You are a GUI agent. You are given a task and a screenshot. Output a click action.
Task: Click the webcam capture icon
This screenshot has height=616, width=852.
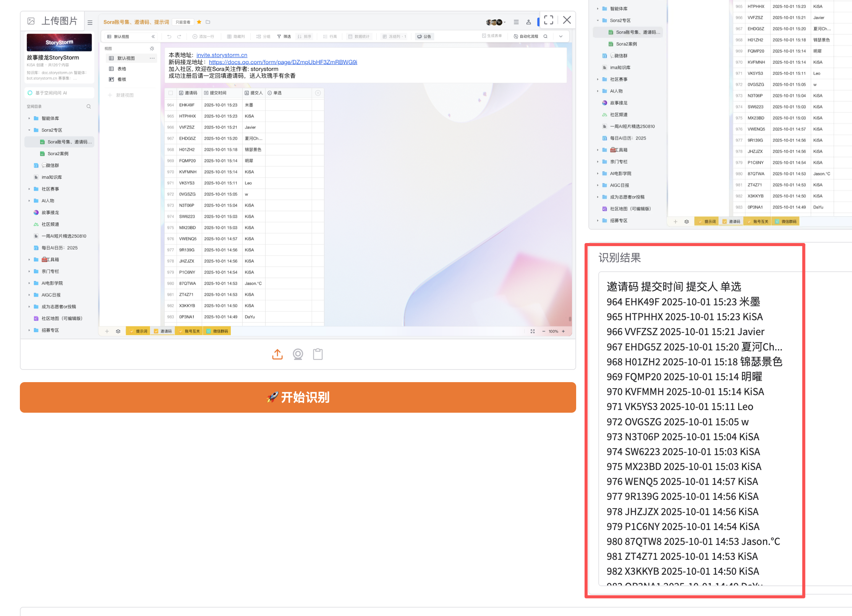point(298,354)
